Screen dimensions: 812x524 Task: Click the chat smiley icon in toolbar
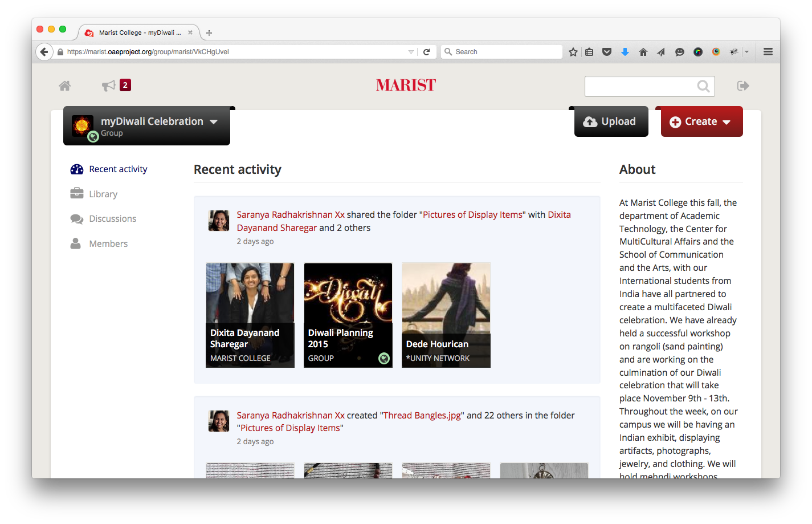(x=679, y=52)
